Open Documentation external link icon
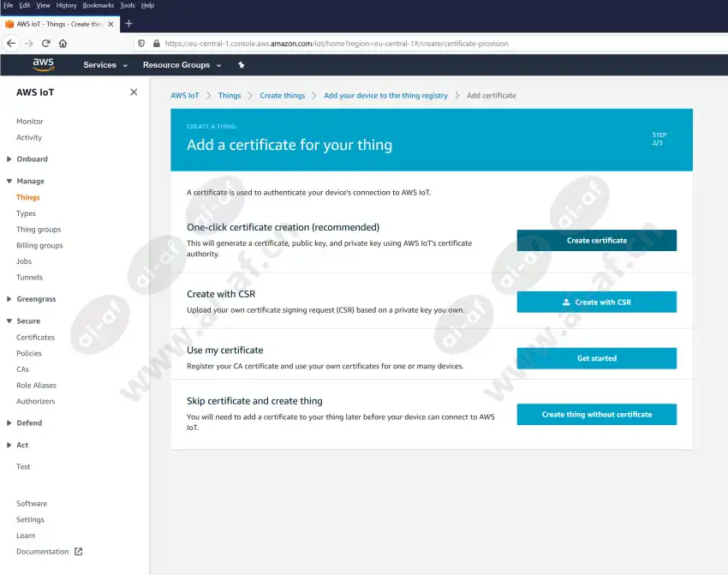 click(x=79, y=551)
